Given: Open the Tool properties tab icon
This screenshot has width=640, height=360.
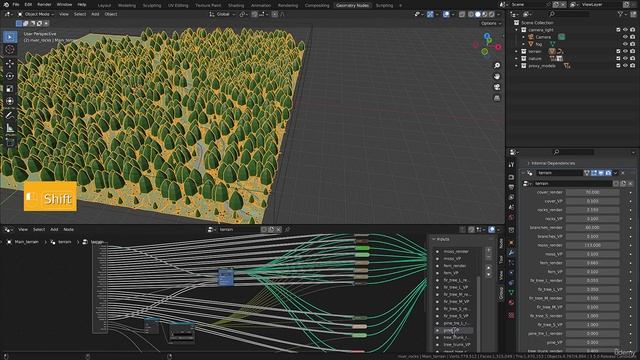Looking at the screenshot, I should [511, 164].
